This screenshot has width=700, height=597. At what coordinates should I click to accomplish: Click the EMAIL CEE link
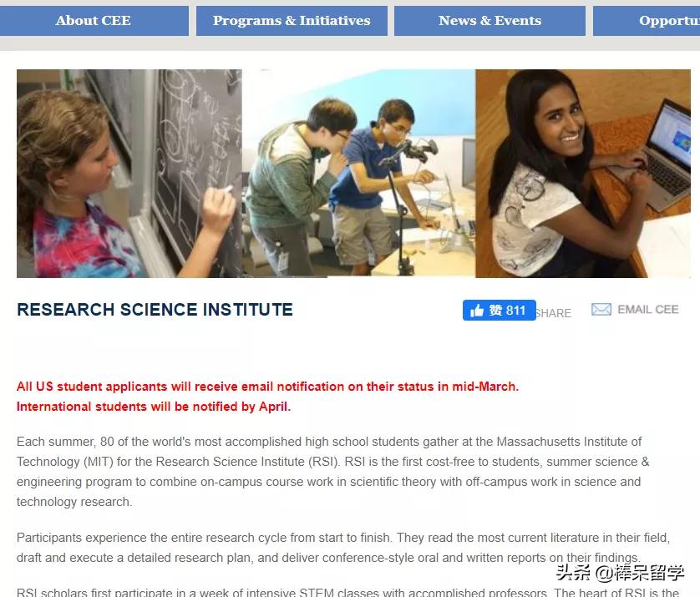[647, 309]
